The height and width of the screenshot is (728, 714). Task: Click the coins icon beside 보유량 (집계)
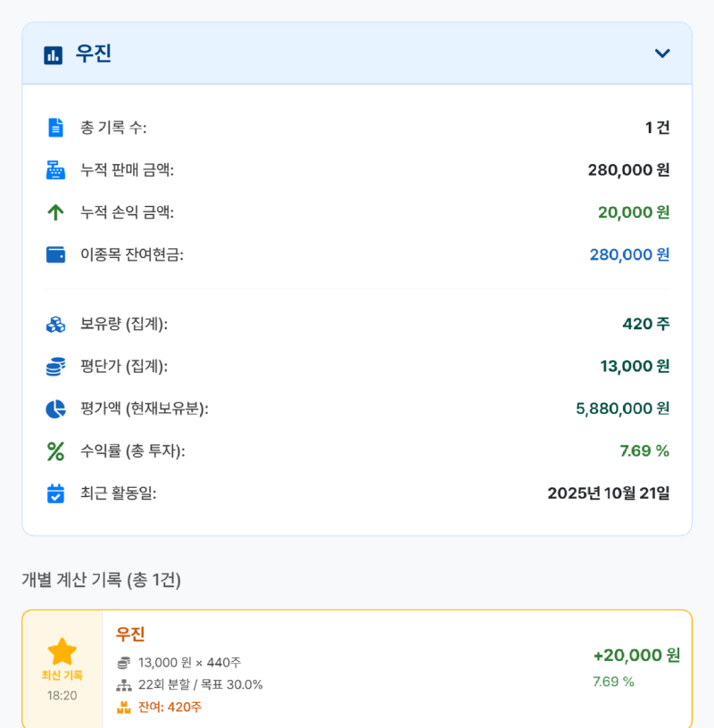pos(55,325)
